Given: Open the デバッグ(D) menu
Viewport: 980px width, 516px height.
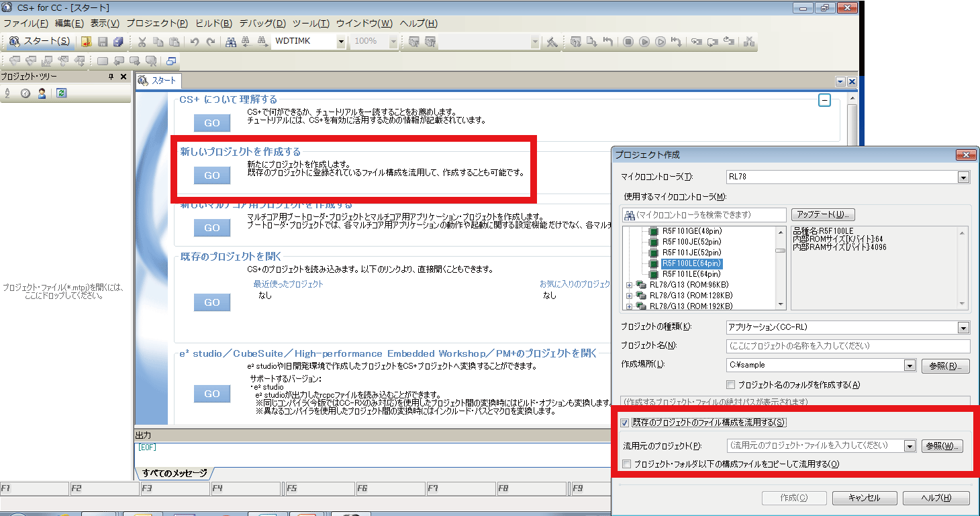Looking at the screenshot, I should (262, 24).
